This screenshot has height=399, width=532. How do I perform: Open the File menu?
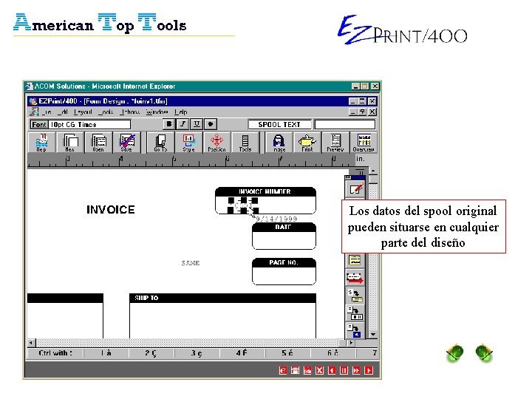pyautogui.click(x=47, y=112)
